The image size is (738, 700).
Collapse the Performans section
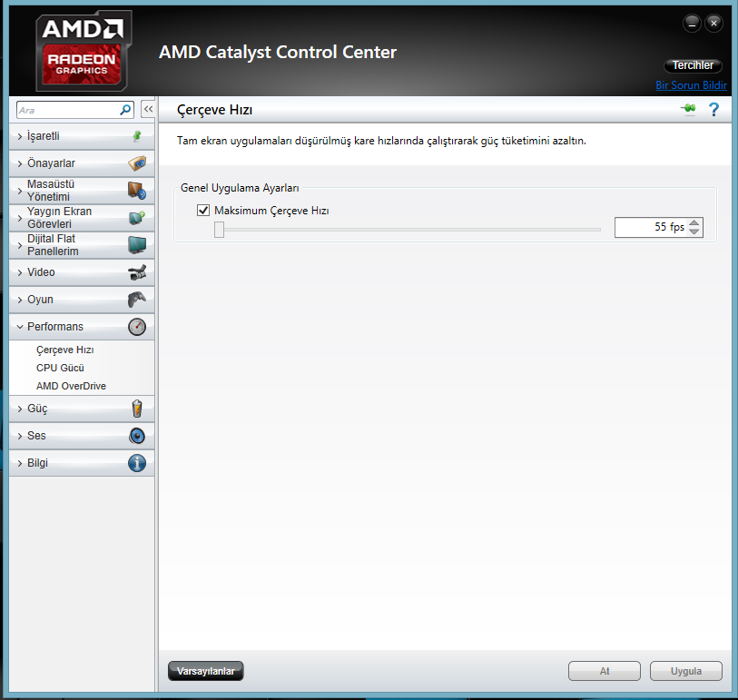pyautogui.click(x=82, y=327)
